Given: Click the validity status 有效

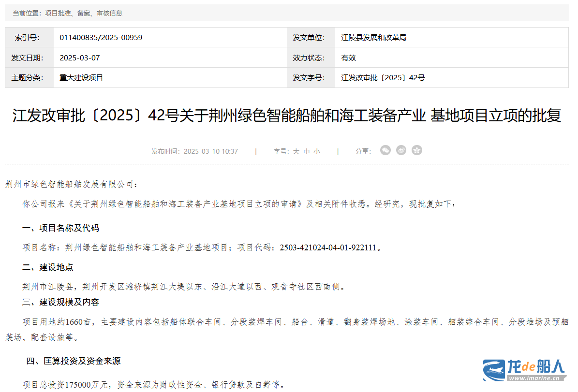Looking at the screenshot, I should pyautogui.click(x=348, y=58).
